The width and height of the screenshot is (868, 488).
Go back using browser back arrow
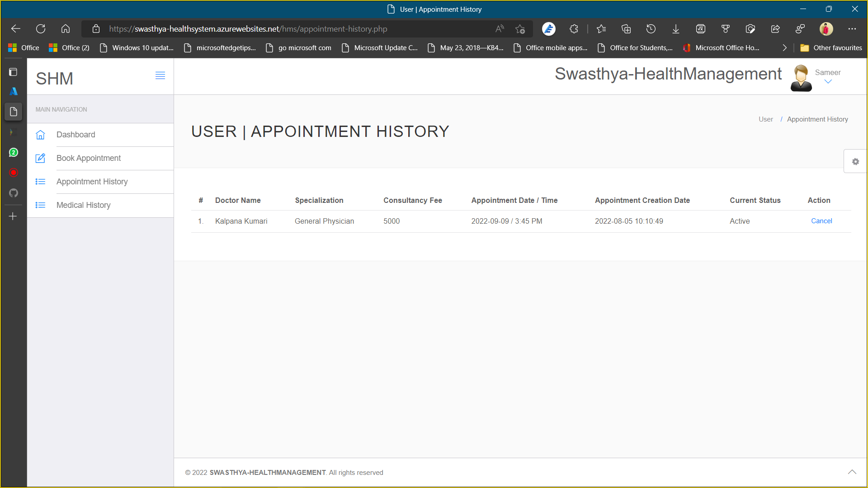(16, 29)
